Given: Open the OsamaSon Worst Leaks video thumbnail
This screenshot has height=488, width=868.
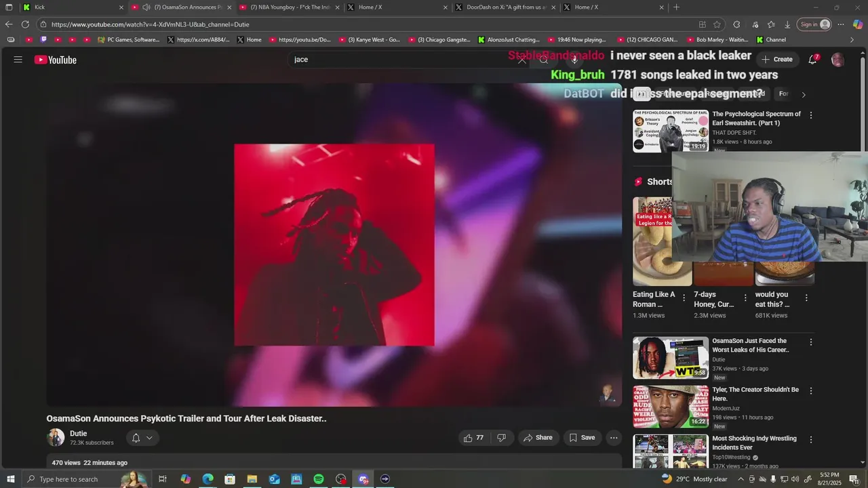Looking at the screenshot, I should (671, 358).
